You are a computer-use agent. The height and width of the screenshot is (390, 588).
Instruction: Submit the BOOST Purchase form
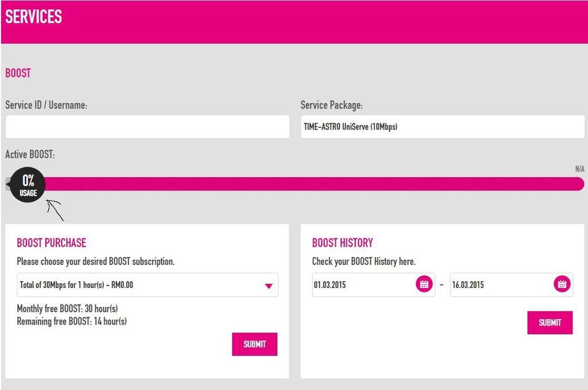[254, 344]
